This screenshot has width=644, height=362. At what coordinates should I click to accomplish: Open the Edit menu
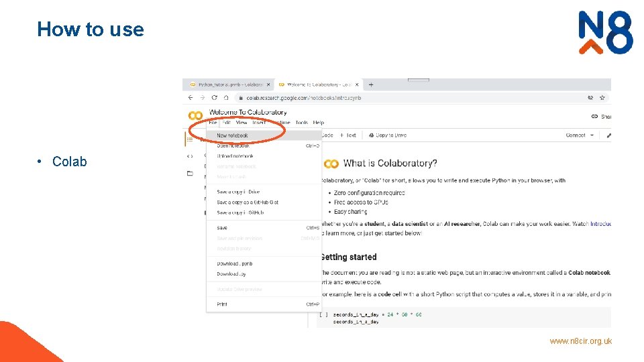pyautogui.click(x=226, y=122)
